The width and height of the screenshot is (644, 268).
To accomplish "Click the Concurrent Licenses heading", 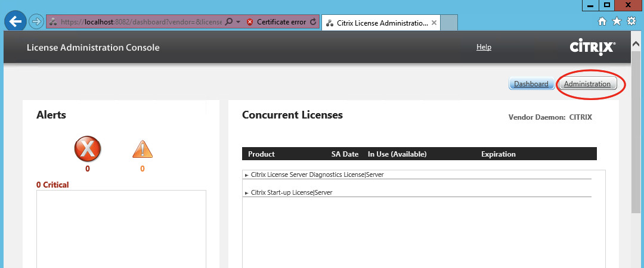I will click(x=292, y=115).
